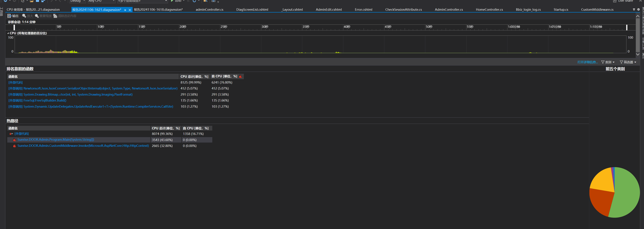Image resolution: width=644 pixels, height=229 pixels.
Task: Click the 打开详细信息... link
Action: pos(588,62)
